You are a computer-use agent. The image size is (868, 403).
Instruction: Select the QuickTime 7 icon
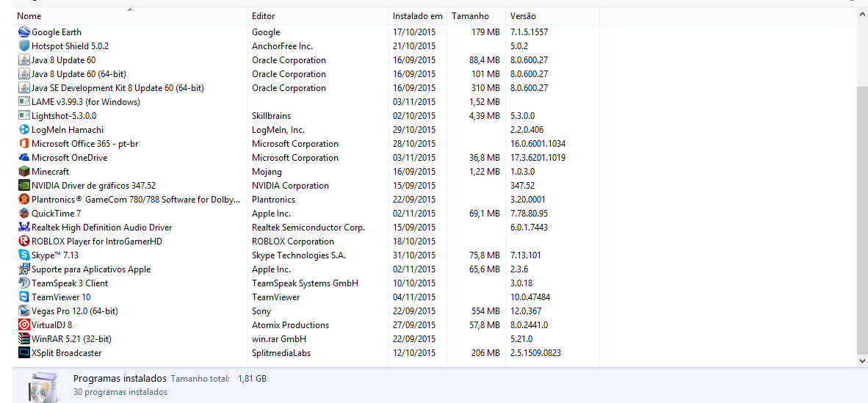tap(23, 213)
